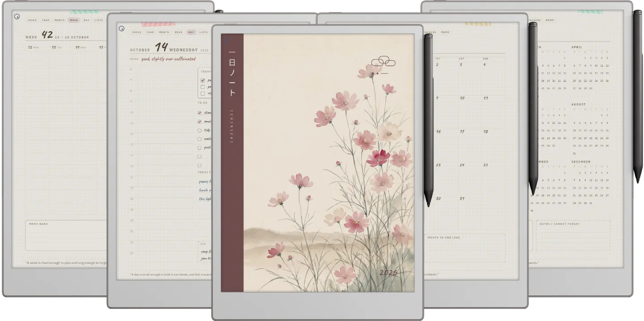Open the INDEX tab on the day planner
Screen dimensions: 644x321
point(137,32)
